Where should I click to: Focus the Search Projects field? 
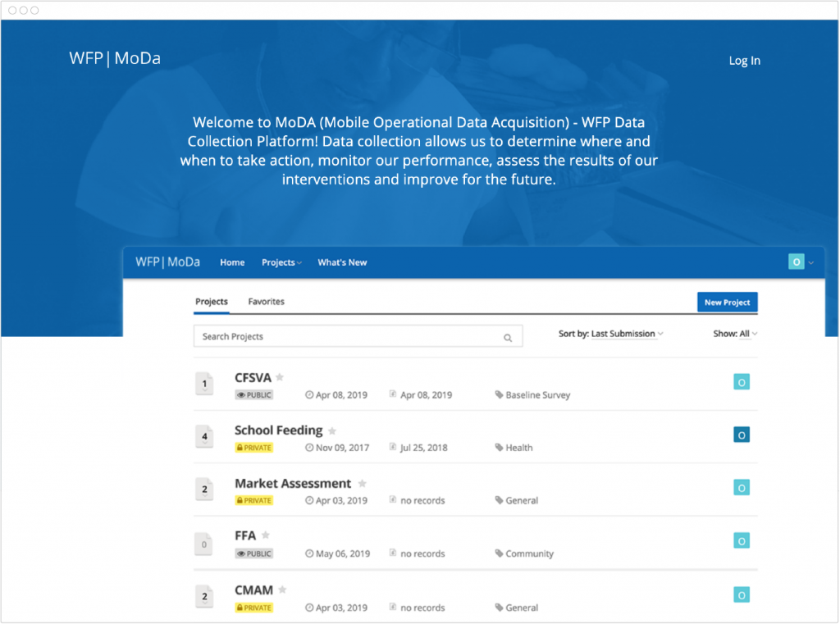[358, 336]
